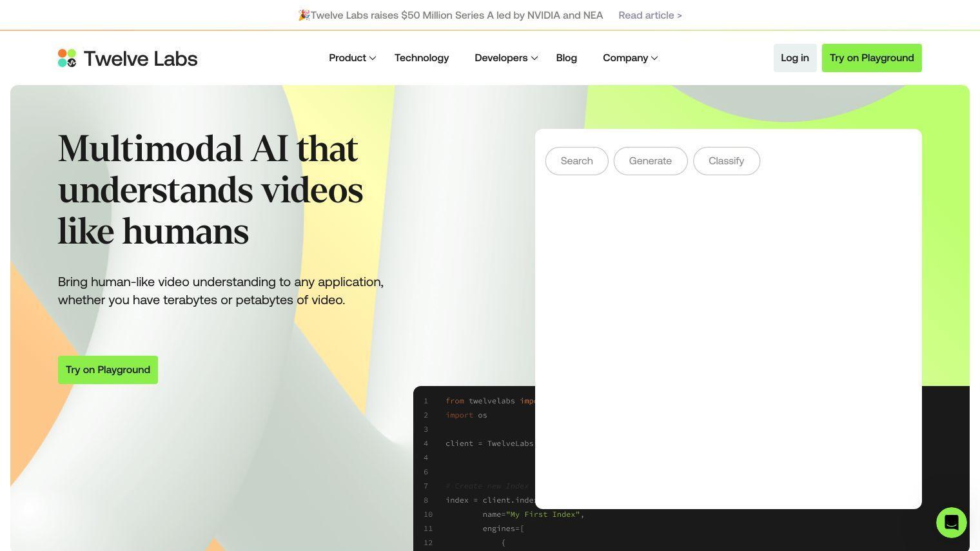Click the Multimodal AI headline

coord(211,190)
